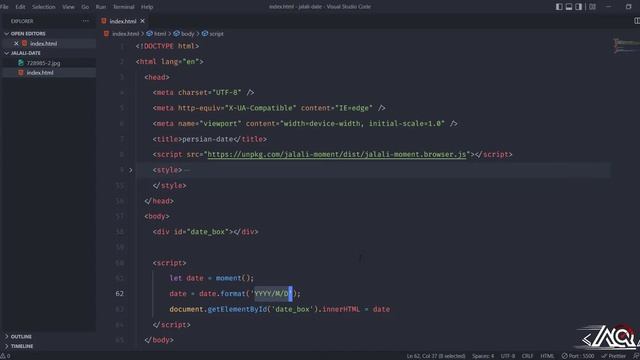Expand the Outline section

pyautogui.click(x=6, y=336)
